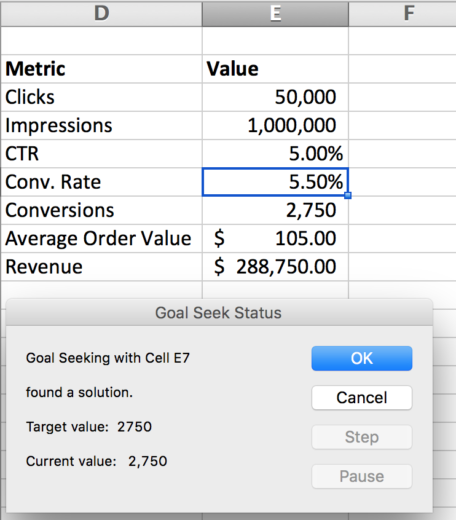Select column D header
Viewport: 456px width, 520px height.
tap(101, 13)
